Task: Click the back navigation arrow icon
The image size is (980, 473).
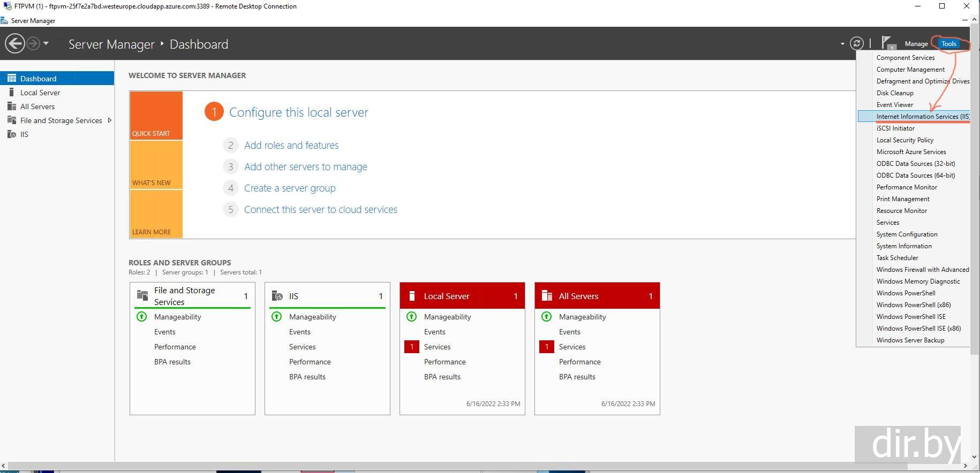Action: 15,43
